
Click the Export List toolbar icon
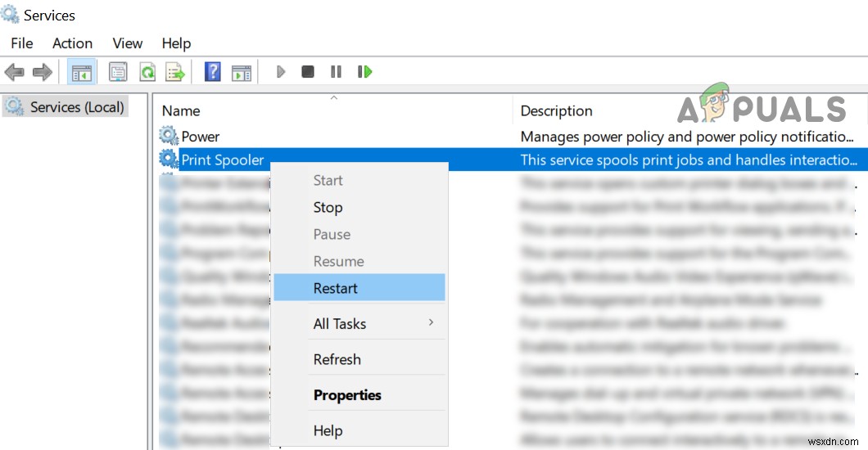175,72
